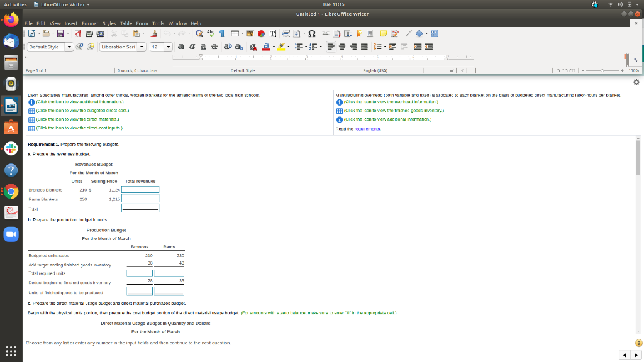The height and width of the screenshot is (362, 644).
Task: Toggle underline formatting
Action: 203,47
